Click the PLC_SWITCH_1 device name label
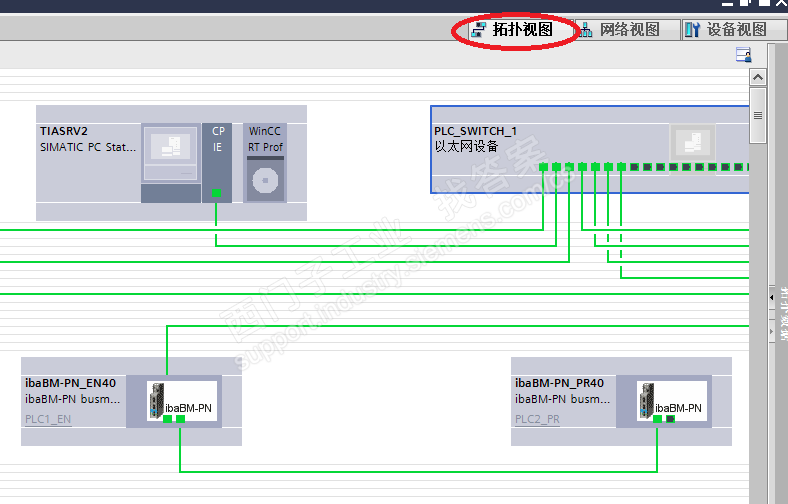This screenshot has height=504, width=788. [x=475, y=131]
